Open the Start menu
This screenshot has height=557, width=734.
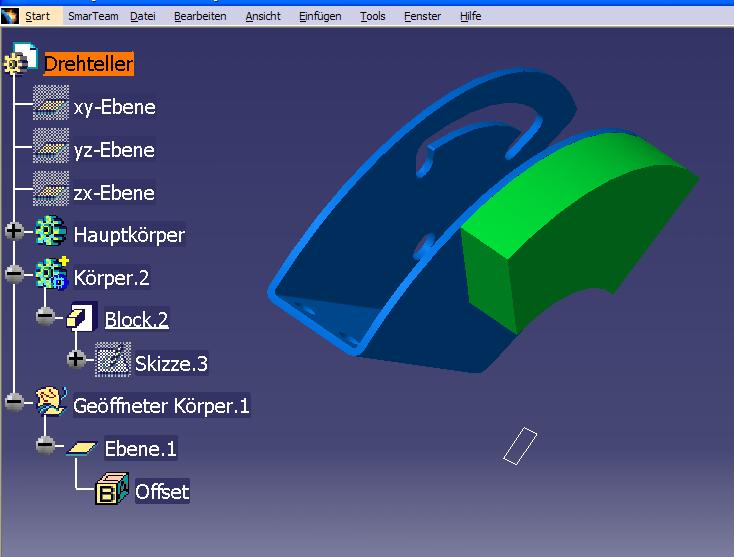(37, 16)
